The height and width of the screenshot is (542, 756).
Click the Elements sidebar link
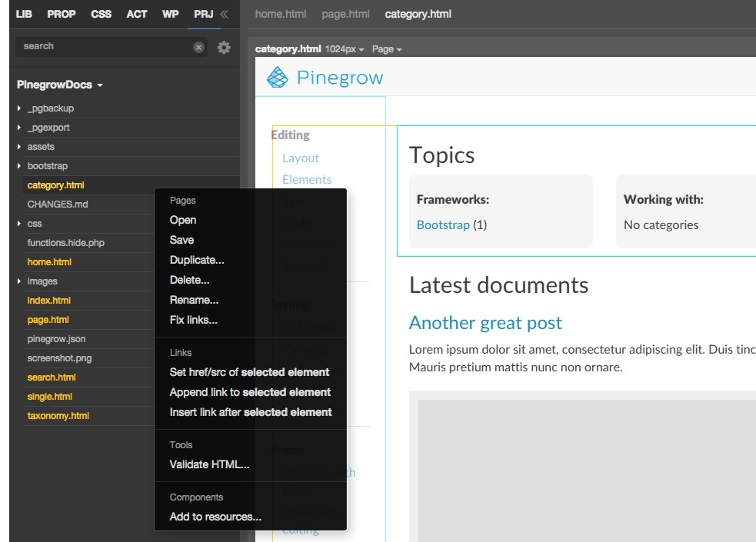click(x=307, y=179)
